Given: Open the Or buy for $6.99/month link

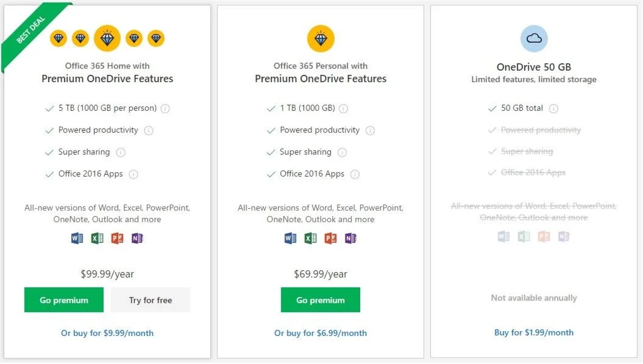Looking at the screenshot, I should (321, 333).
